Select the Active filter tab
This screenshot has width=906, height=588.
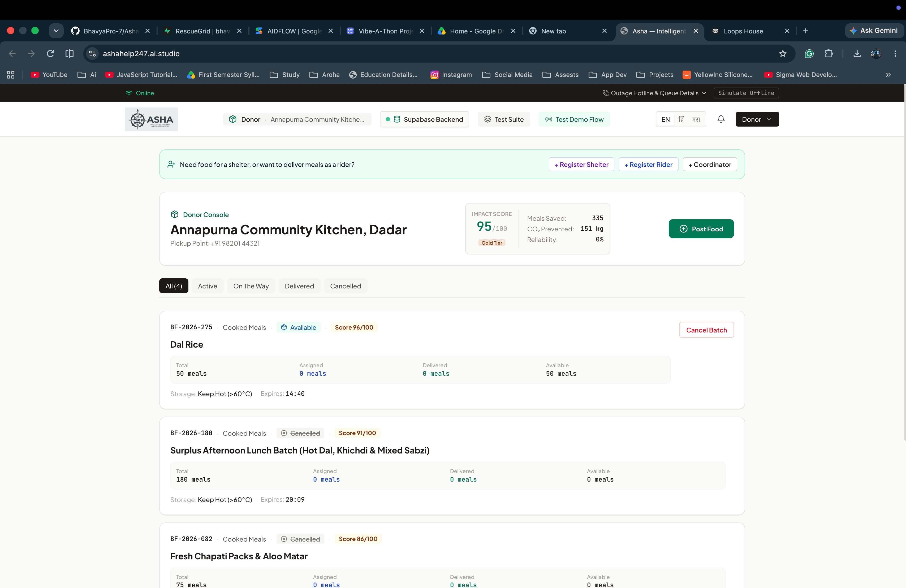[208, 286]
